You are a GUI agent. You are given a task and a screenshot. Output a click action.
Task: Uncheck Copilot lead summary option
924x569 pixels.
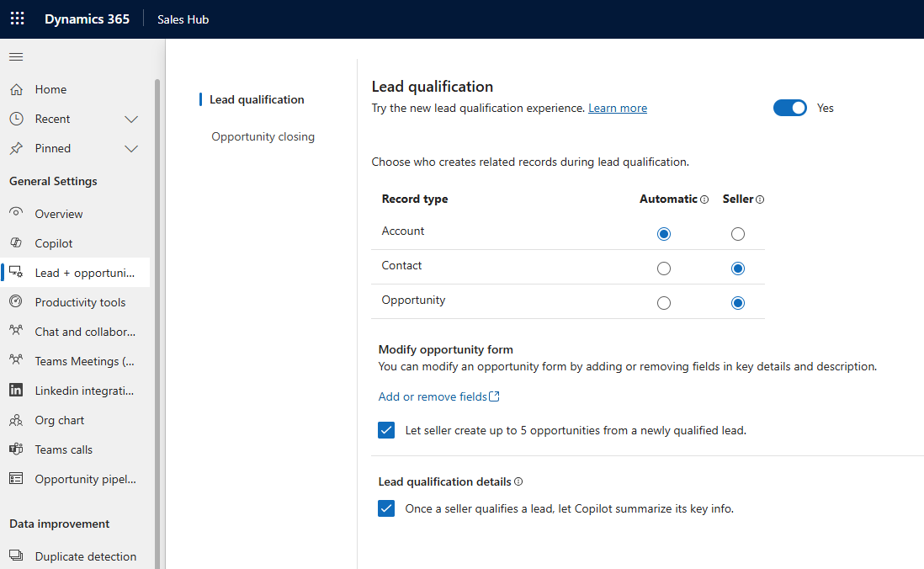pos(386,508)
